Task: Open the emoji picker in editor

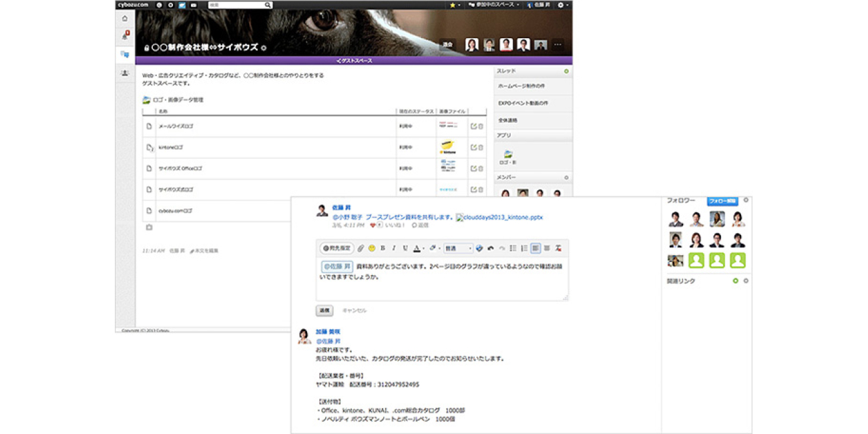Action: point(372,248)
